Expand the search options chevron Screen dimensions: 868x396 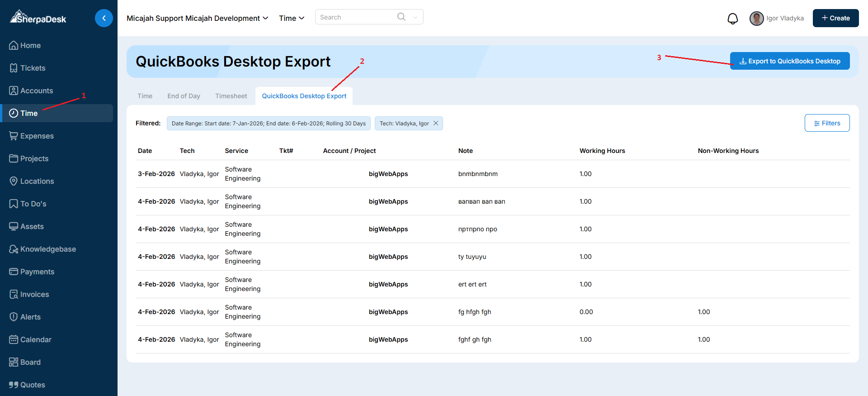click(415, 18)
